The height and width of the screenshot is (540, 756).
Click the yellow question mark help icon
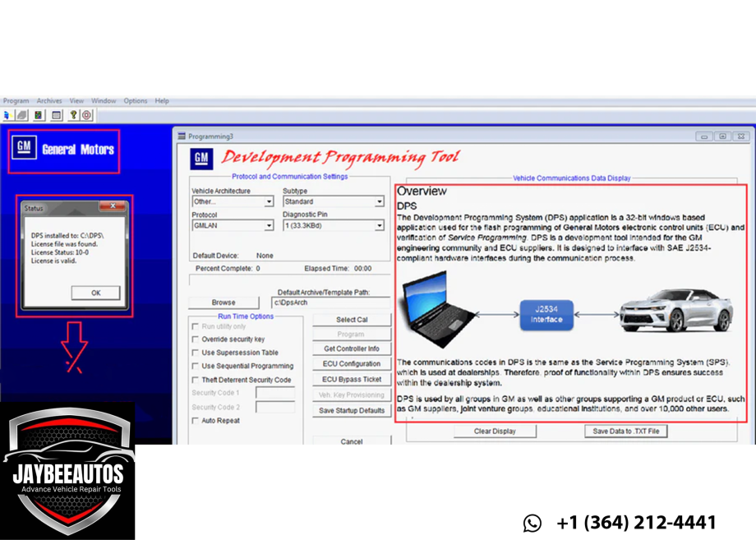[x=73, y=115]
